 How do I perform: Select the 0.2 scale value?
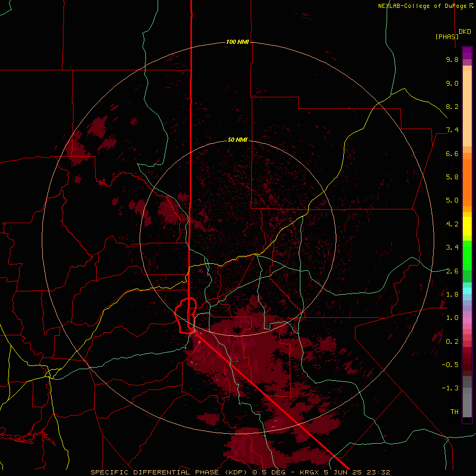pos(452,341)
